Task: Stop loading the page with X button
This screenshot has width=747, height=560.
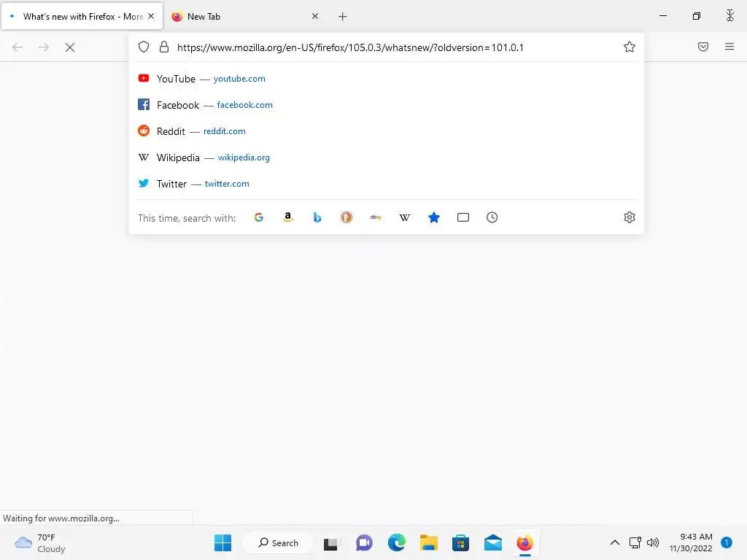Action: click(x=70, y=47)
